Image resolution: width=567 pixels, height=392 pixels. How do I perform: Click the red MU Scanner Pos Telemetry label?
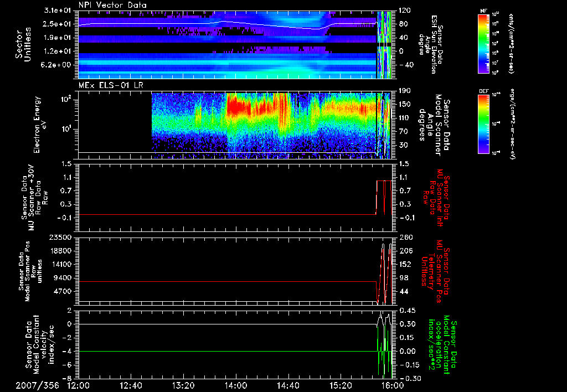pos(435,271)
